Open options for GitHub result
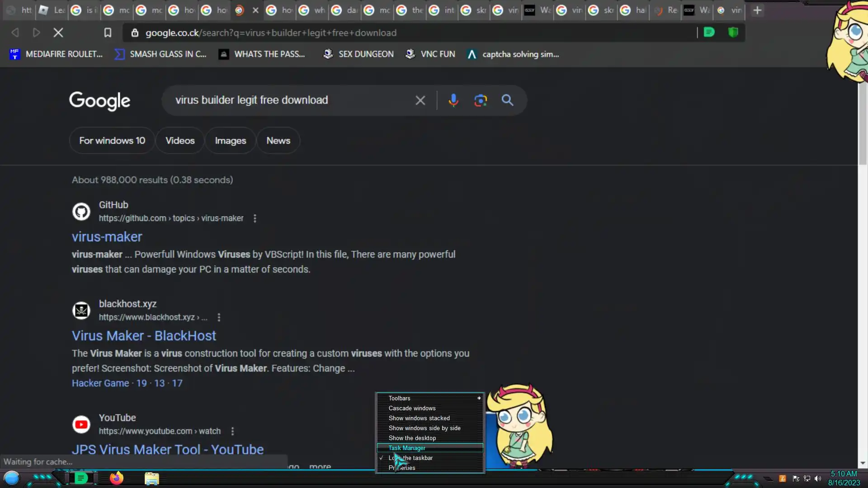Viewport: 868px width, 488px height. (255, 219)
